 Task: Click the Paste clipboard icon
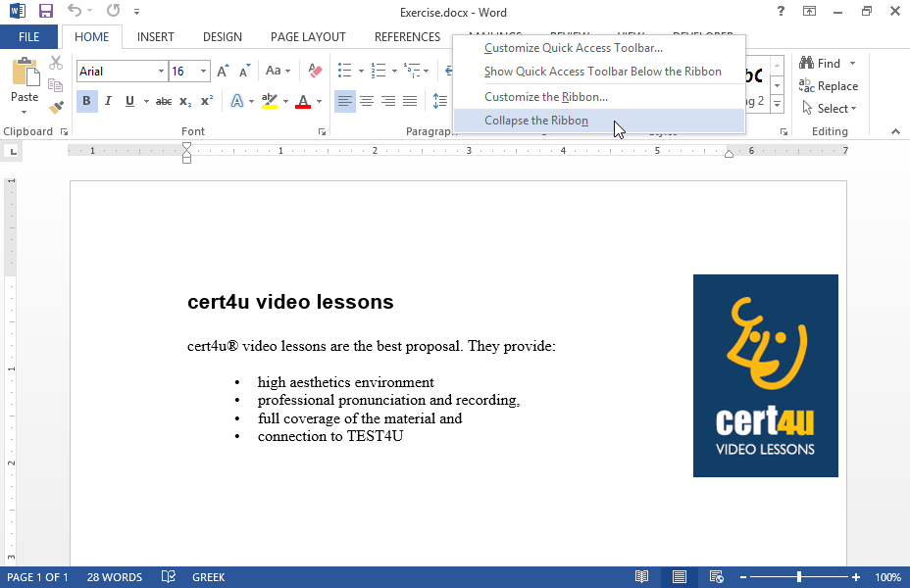25,73
